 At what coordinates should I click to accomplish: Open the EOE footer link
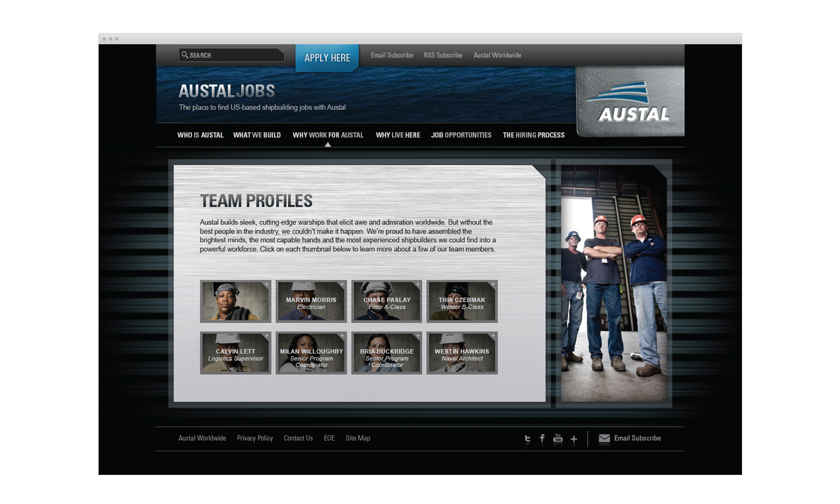pos(329,438)
